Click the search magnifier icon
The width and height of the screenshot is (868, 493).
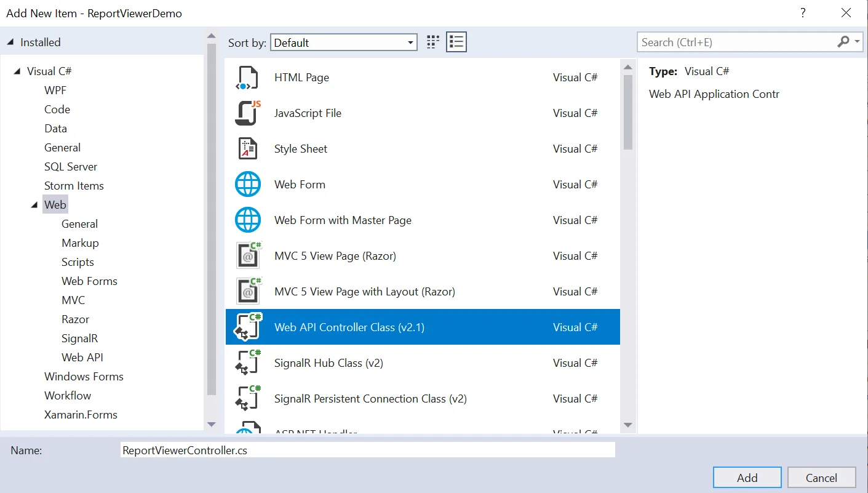(843, 42)
